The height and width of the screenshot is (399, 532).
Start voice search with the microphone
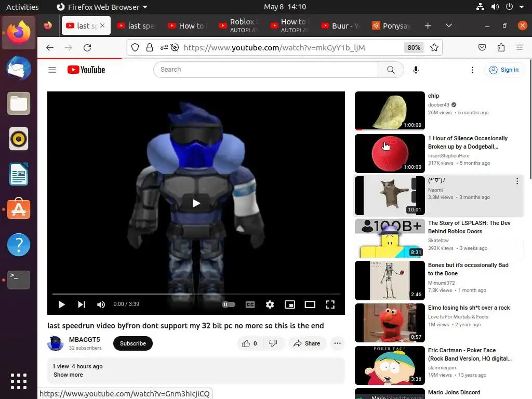416,70
